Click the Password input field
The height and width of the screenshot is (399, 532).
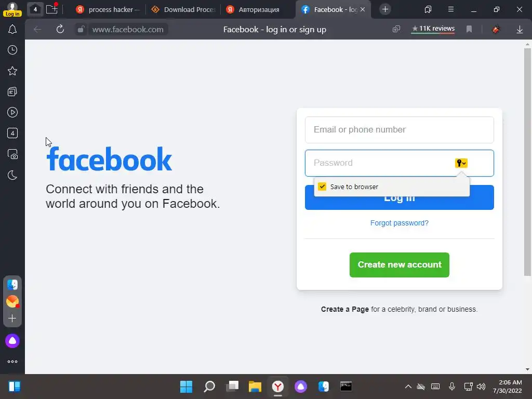click(x=400, y=163)
